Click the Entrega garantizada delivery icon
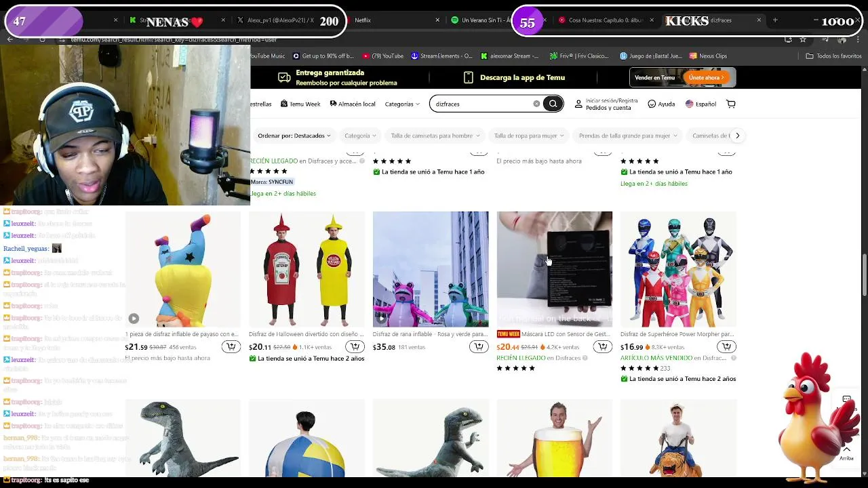 pos(284,77)
